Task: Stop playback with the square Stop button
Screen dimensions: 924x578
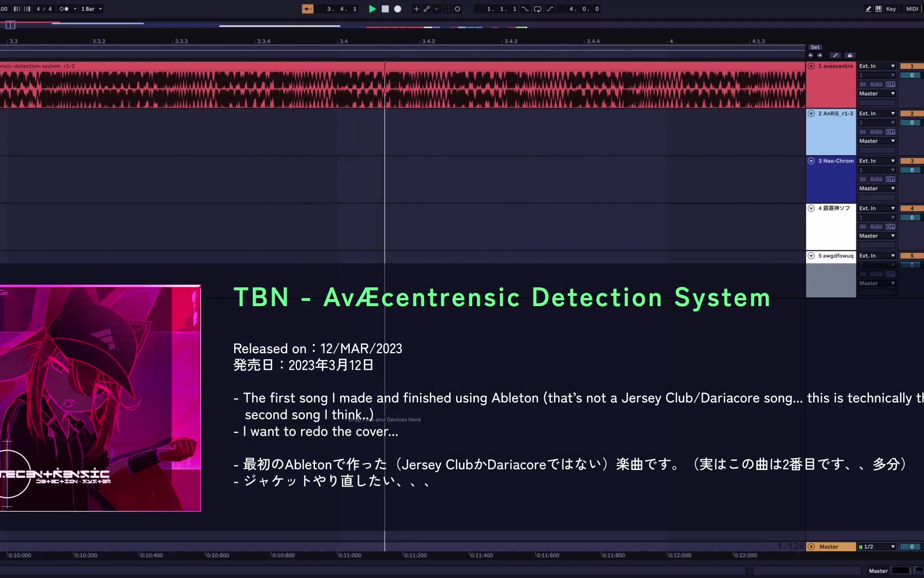Action: coord(385,9)
